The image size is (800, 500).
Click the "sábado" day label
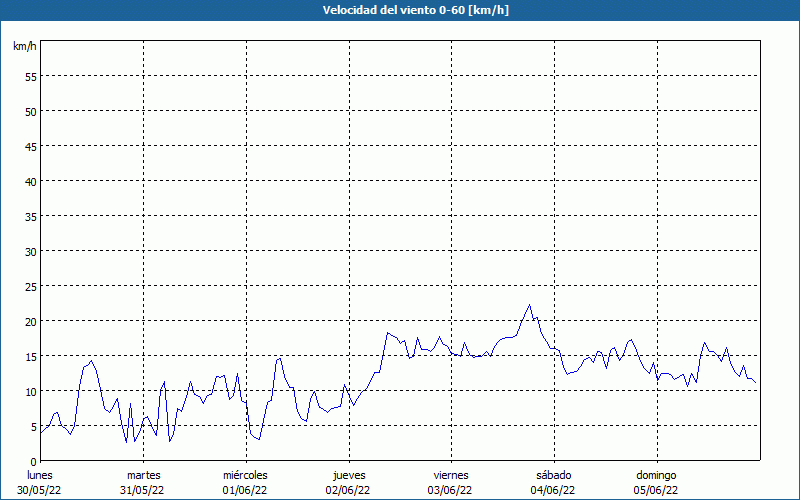point(554,475)
